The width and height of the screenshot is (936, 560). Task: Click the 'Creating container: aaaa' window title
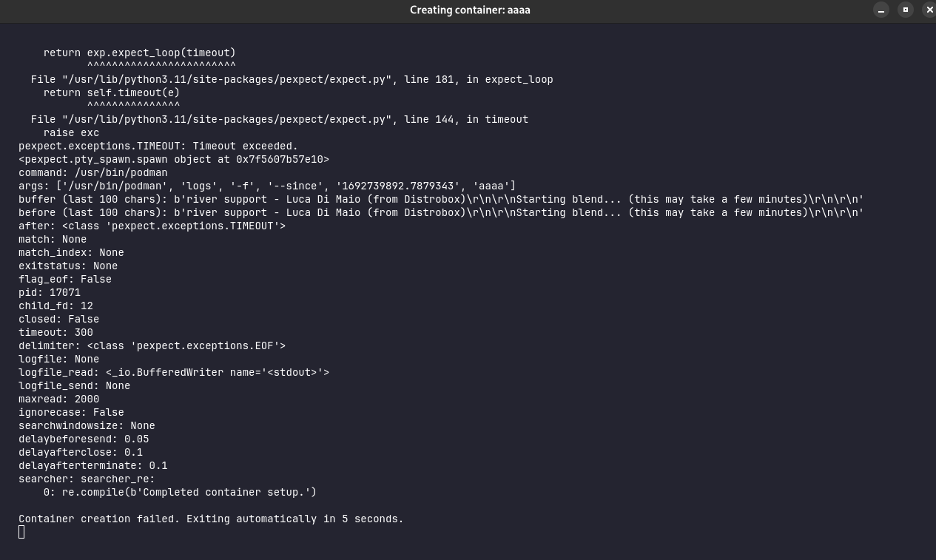pyautogui.click(x=470, y=10)
